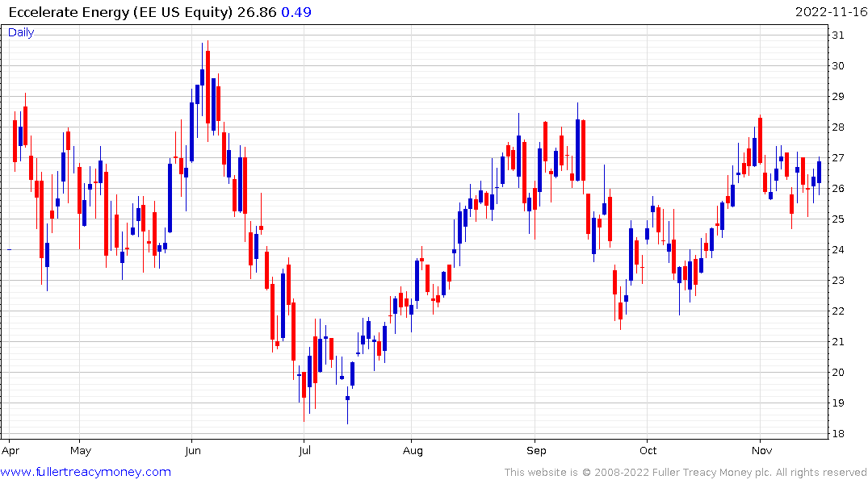The width and height of the screenshot is (868, 484).
Task: Click the Nov label on the time axis
Action: (x=761, y=450)
